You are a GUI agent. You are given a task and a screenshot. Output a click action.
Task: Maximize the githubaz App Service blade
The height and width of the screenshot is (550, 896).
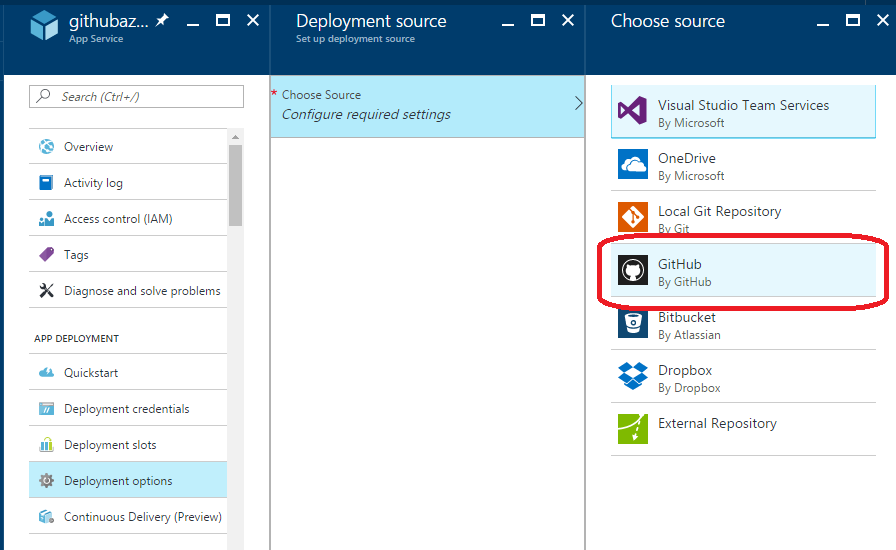click(x=223, y=21)
